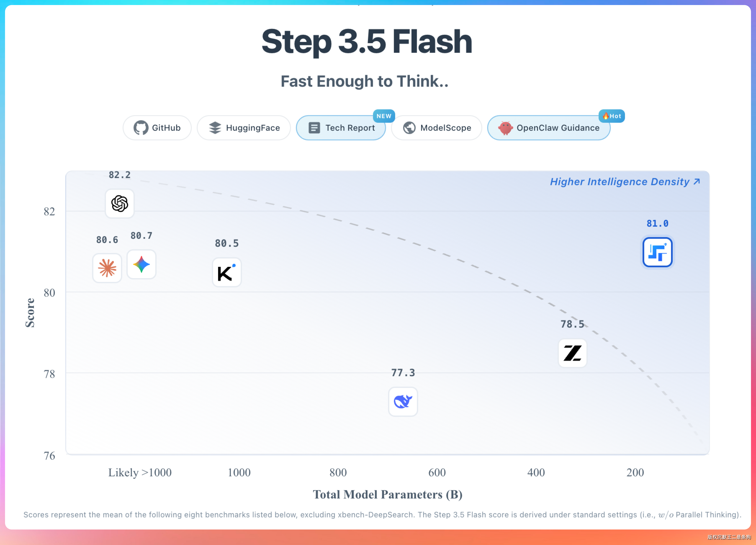Click the Gemini sparkle logo icon

pyautogui.click(x=141, y=264)
